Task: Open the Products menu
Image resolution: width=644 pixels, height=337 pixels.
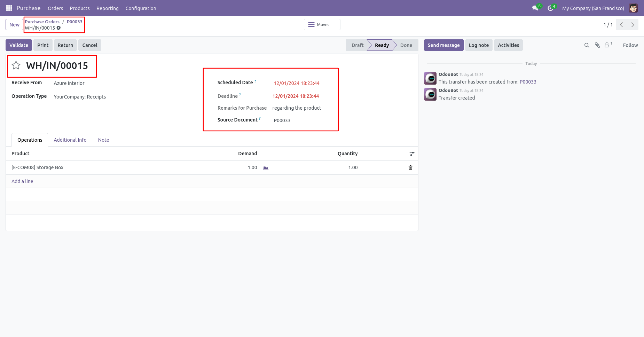Action: point(80,8)
